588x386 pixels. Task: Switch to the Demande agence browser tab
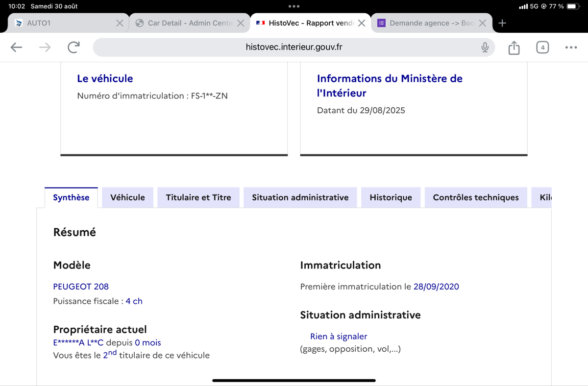[x=431, y=23]
